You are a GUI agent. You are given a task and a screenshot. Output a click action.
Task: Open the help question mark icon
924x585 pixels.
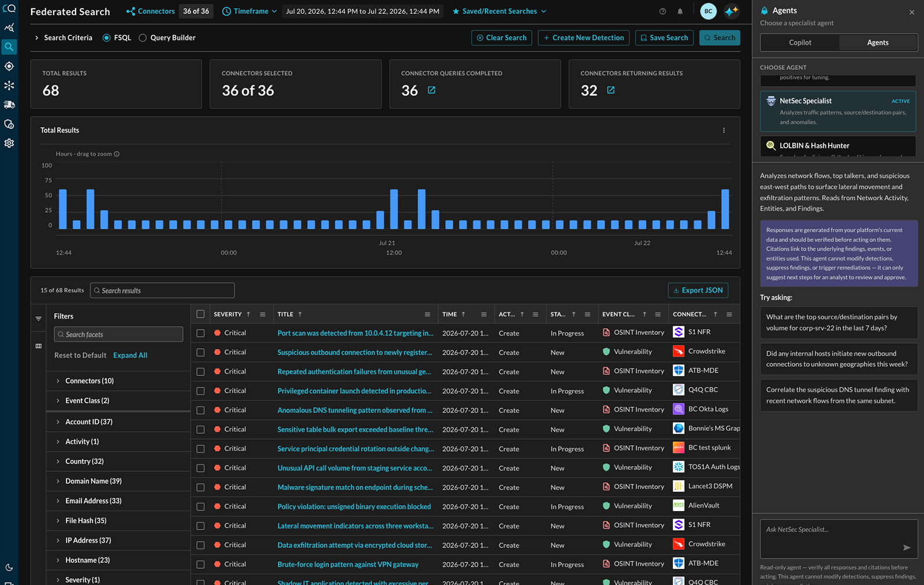click(662, 12)
